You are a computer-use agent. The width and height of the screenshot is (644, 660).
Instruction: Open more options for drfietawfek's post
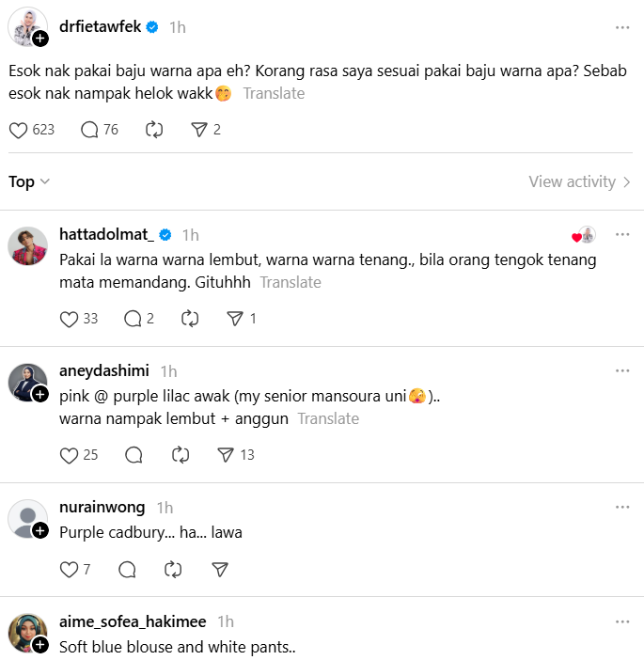(621, 27)
